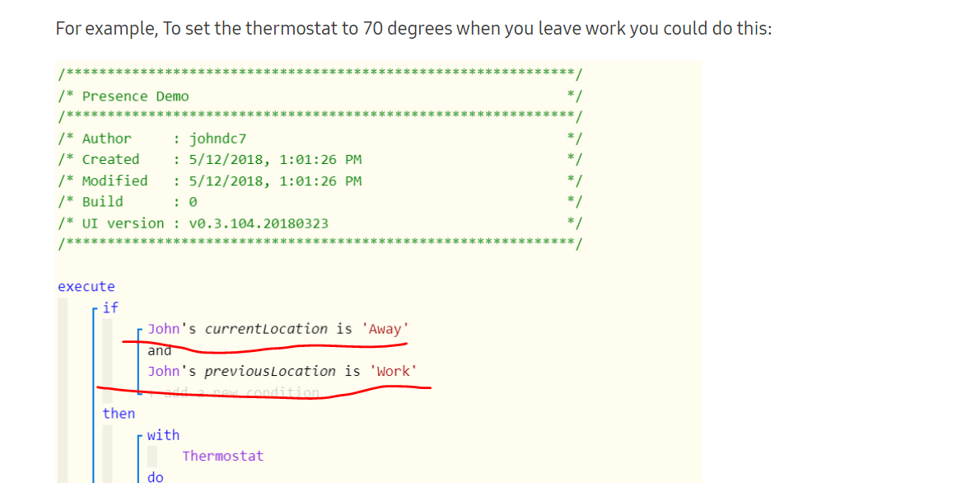Select the 'and' operator between conditions

[x=160, y=350]
